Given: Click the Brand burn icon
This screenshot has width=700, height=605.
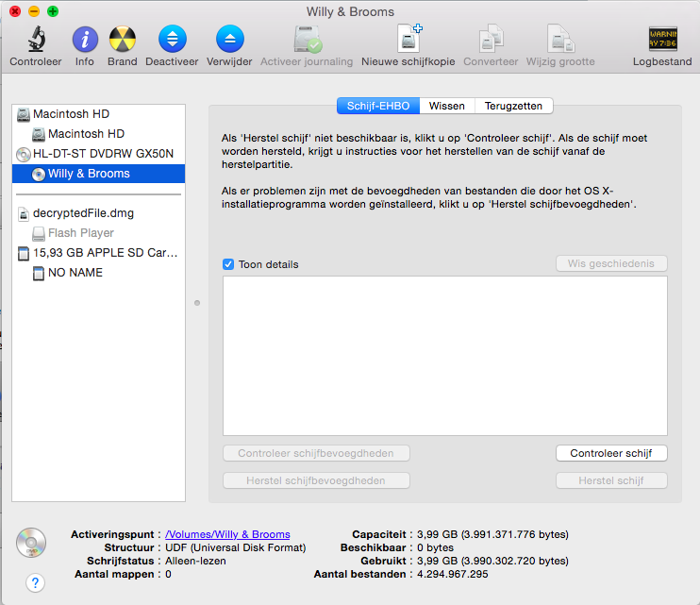Looking at the screenshot, I should point(122,40).
